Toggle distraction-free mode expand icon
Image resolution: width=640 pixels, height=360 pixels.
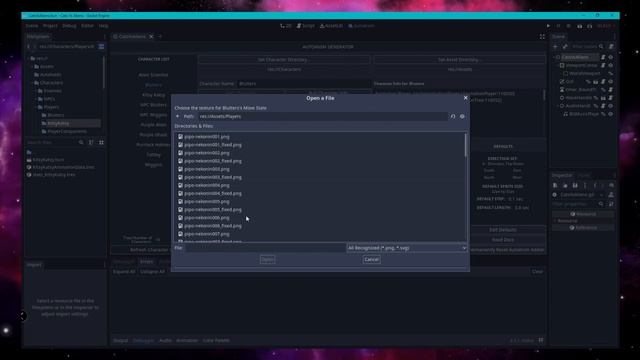pos(542,37)
